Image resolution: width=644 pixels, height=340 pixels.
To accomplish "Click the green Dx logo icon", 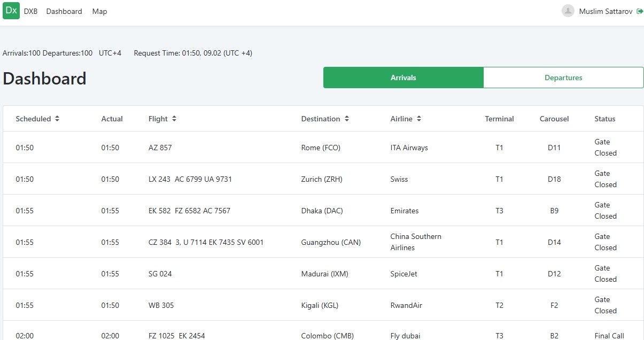I will click(11, 11).
